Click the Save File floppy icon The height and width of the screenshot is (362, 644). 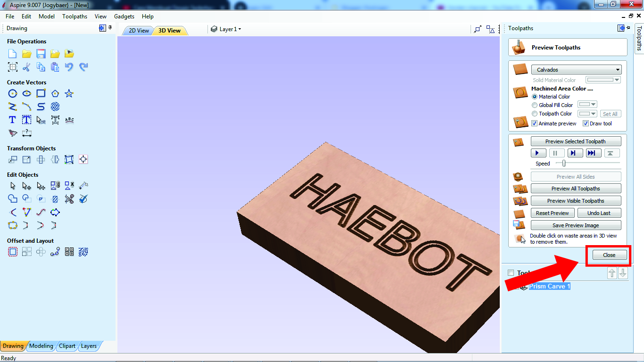pyautogui.click(x=41, y=54)
